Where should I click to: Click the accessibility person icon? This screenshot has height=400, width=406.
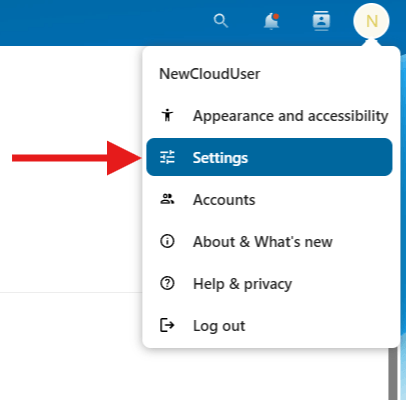pyautogui.click(x=167, y=115)
